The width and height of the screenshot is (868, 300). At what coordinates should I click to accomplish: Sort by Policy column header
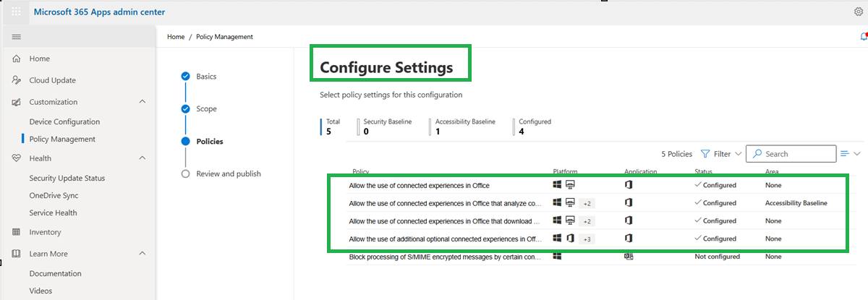(361, 172)
